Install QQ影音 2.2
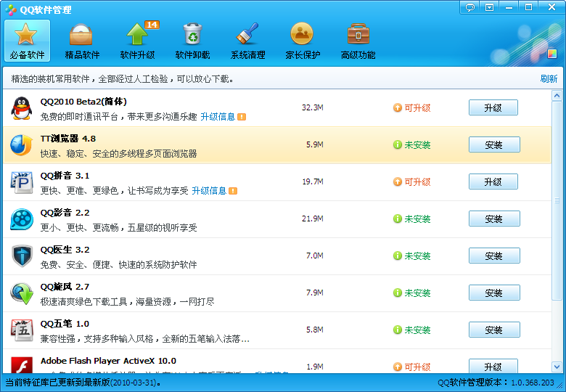The height and width of the screenshot is (392, 566). click(x=494, y=219)
